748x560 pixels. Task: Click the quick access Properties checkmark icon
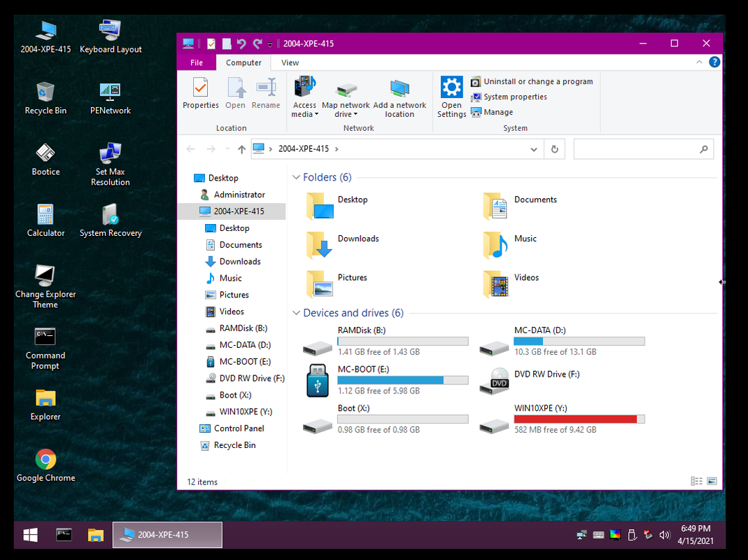click(x=211, y=43)
